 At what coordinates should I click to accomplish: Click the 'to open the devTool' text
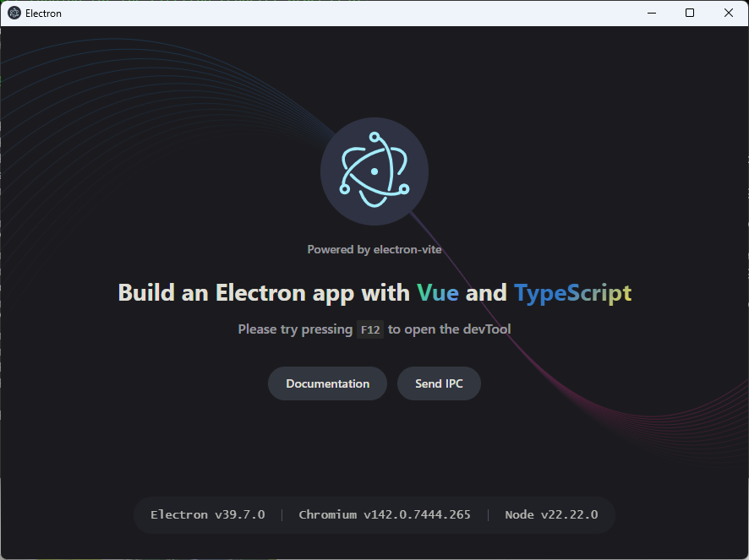pos(450,329)
